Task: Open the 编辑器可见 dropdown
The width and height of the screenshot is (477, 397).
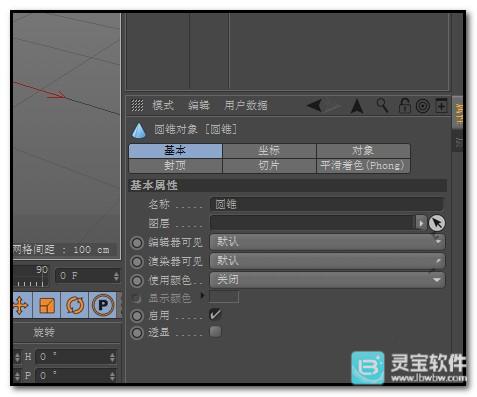Action: [x=327, y=242]
